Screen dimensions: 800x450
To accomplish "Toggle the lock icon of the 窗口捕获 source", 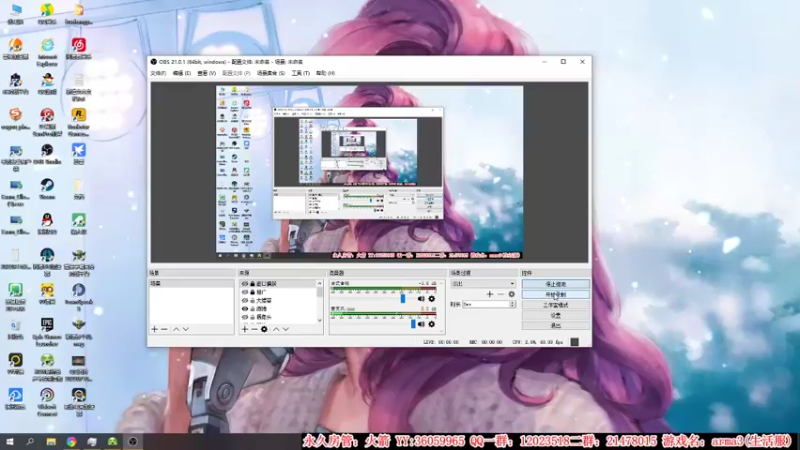I will (x=253, y=284).
